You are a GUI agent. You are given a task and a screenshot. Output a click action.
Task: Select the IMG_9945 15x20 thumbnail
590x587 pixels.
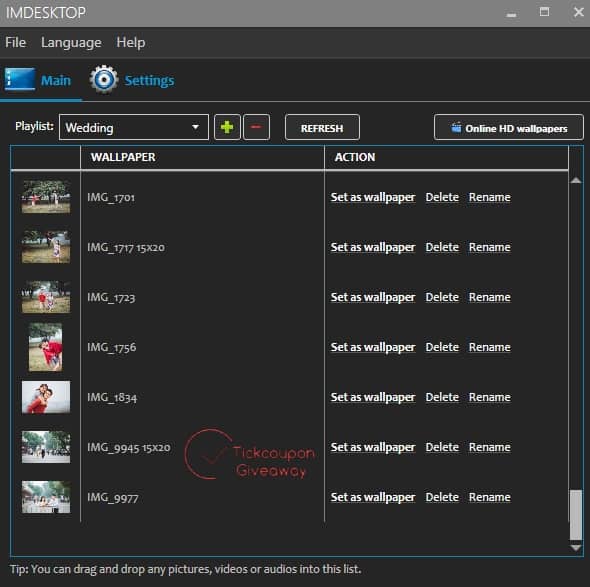[46, 447]
